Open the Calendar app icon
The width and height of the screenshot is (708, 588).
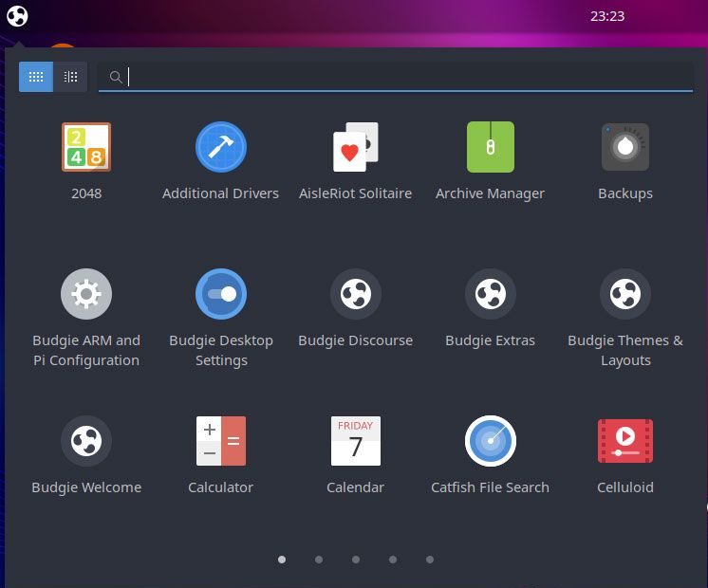pyautogui.click(x=355, y=441)
